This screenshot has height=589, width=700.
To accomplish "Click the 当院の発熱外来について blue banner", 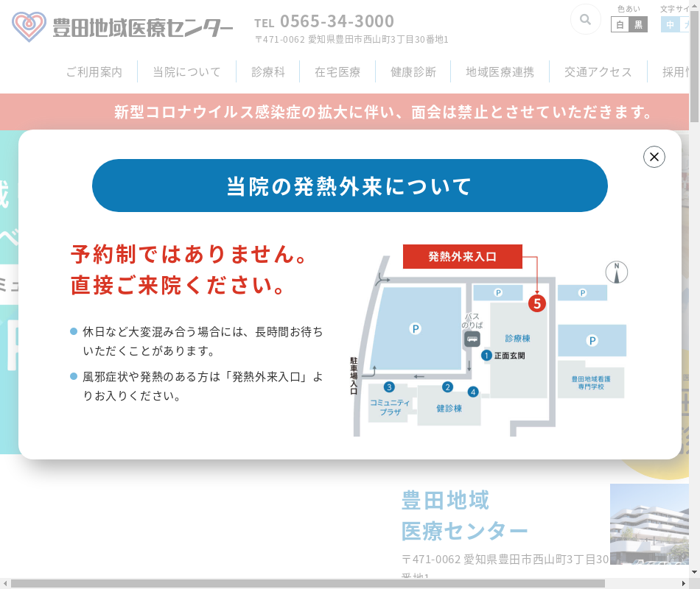I will [x=349, y=186].
